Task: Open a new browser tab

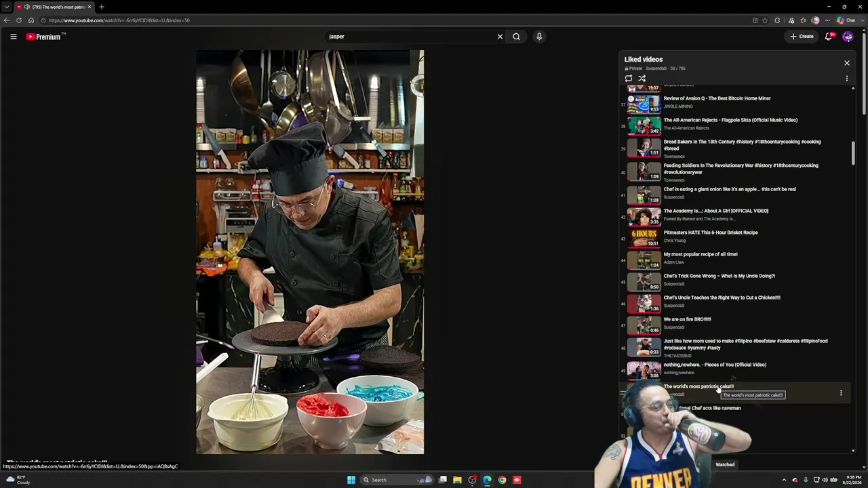Action: pyautogui.click(x=102, y=7)
